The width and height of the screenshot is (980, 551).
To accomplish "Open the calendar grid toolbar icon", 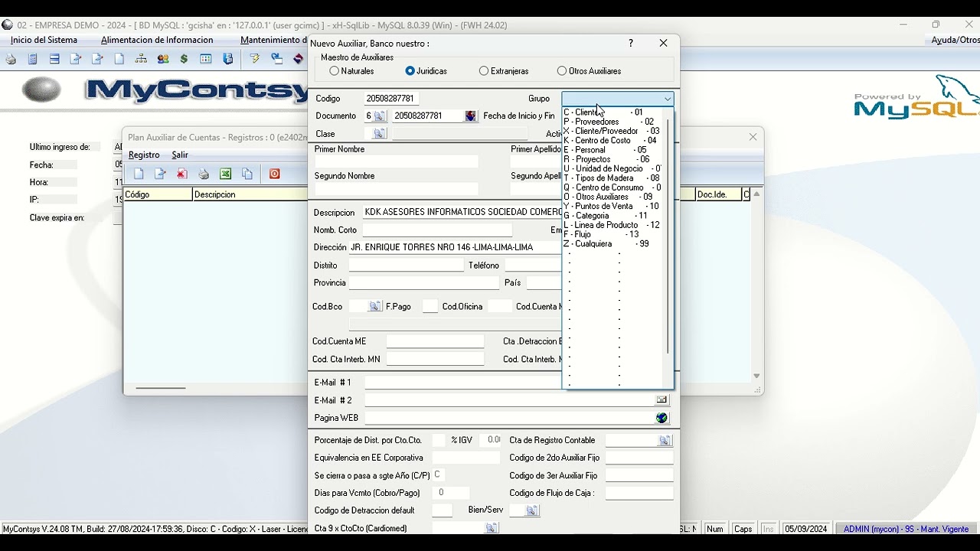I will [206, 59].
